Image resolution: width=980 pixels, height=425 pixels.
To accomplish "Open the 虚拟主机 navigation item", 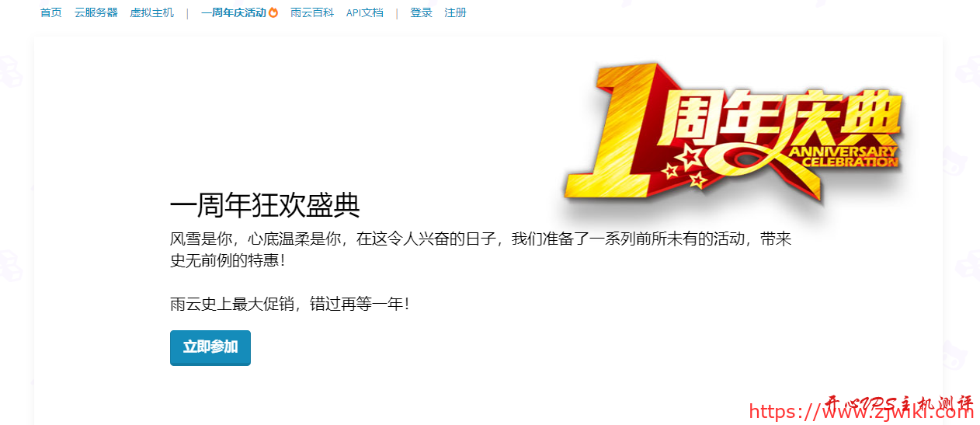I will [x=152, y=12].
